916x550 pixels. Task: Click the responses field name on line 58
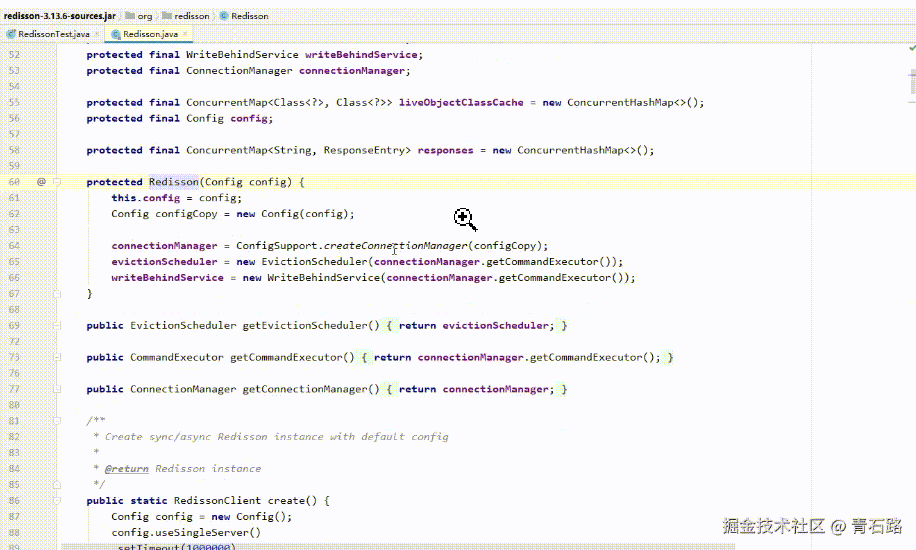(445, 150)
